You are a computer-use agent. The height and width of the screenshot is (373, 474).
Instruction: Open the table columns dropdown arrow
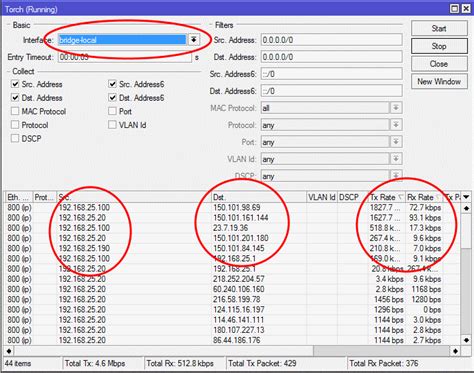click(466, 197)
